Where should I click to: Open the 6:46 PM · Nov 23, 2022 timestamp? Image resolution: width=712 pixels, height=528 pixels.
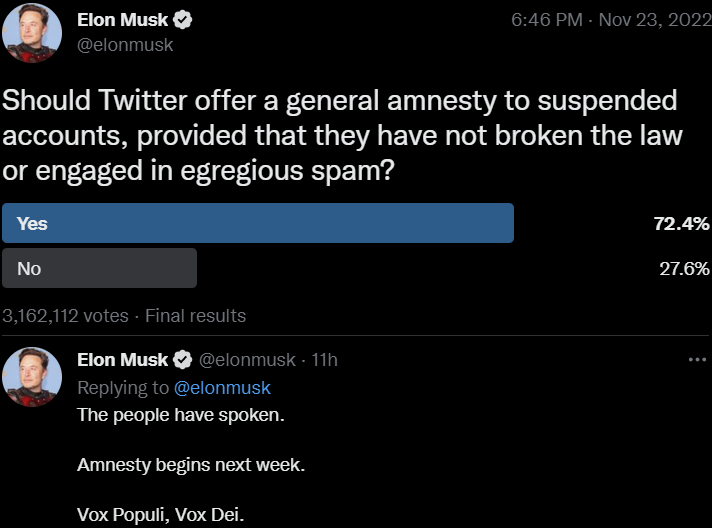603,21
